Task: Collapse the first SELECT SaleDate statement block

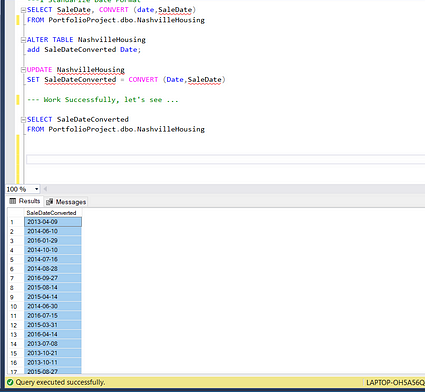Action: [x=23, y=10]
